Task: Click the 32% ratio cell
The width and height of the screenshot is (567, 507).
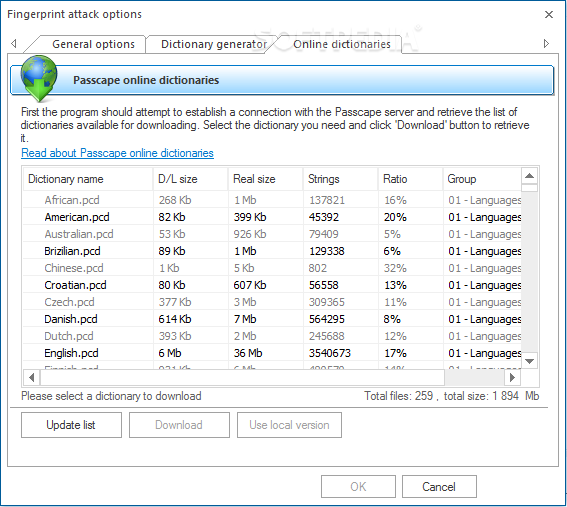Action: point(395,268)
